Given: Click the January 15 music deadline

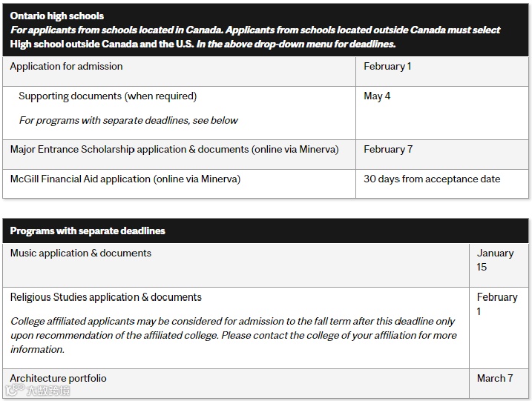Looking at the screenshot, I should point(495,259).
